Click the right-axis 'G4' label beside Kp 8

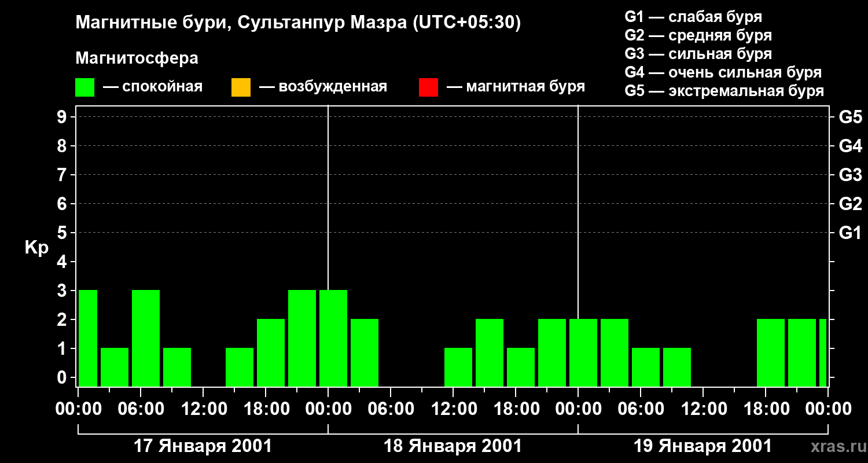[x=851, y=146]
